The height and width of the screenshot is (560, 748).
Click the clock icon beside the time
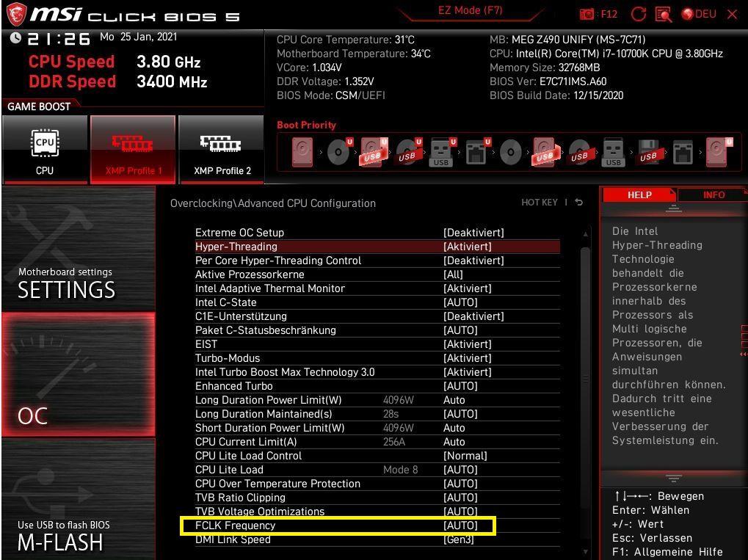15,37
